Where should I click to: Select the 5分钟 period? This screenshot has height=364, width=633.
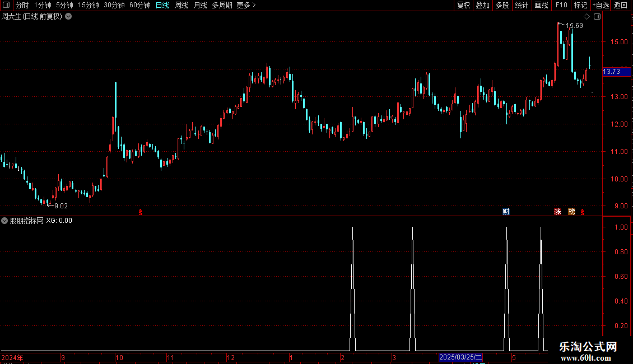pyautogui.click(x=64, y=5)
